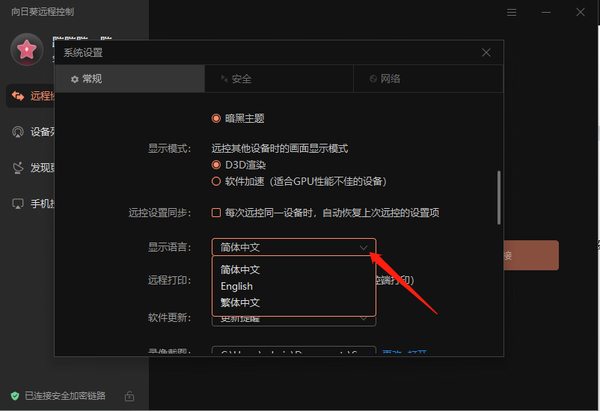
Task: Click the phone screen-cast sidebar icon
Action: [18, 204]
